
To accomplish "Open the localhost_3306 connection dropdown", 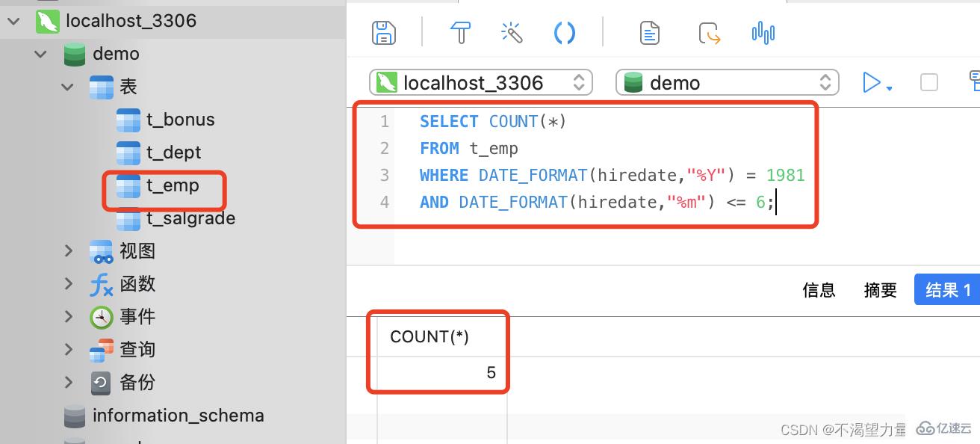I will 481,82.
